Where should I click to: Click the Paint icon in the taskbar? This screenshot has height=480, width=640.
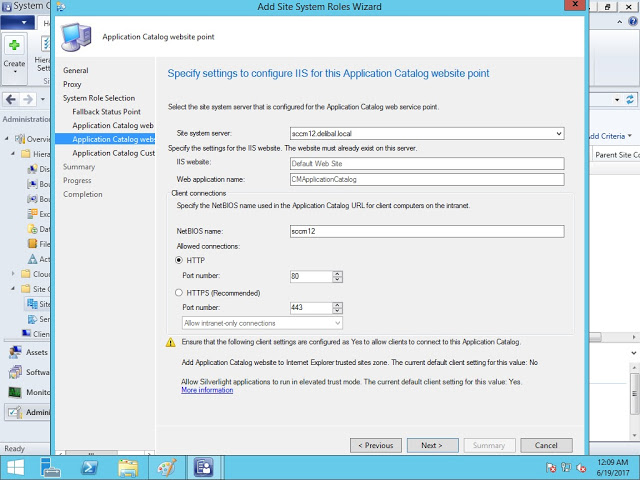[165, 467]
